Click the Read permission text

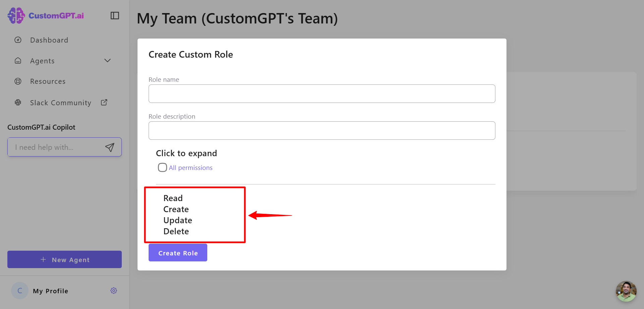point(173,198)
